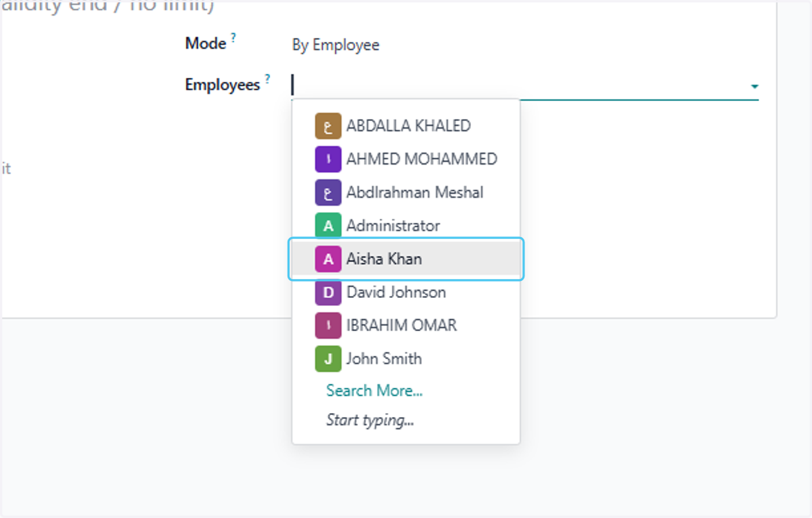Click IBRAHIM OMAR's avatar icon
The height and width of the screenshot is (518, 812).
pyautogui.click(x=328, y=326)
